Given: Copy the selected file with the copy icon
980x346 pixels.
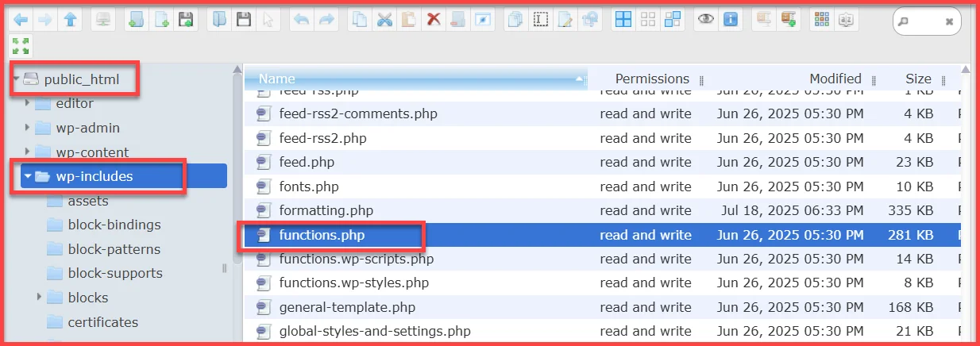Looking at the screenshot, I should (x=359, y=19).
